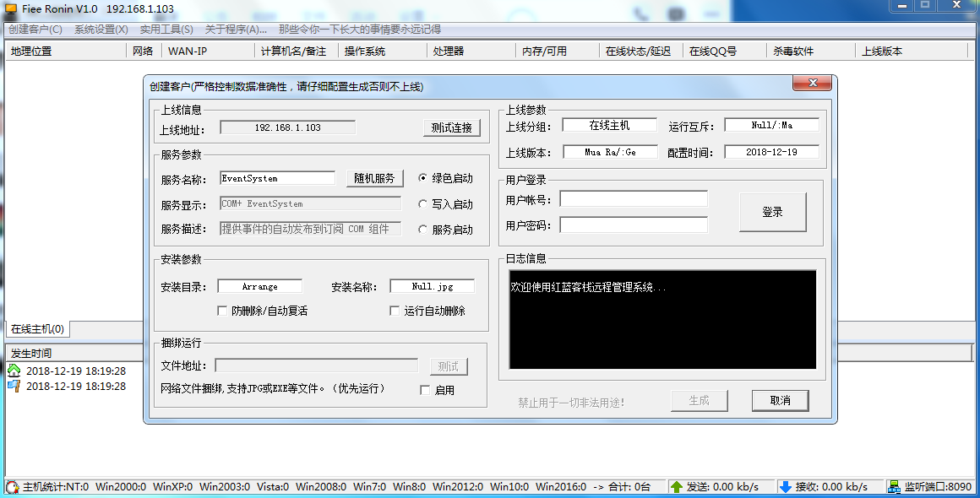
Task: Click the 配置时间 2018-12-19 field
Action: coord(772,152)
